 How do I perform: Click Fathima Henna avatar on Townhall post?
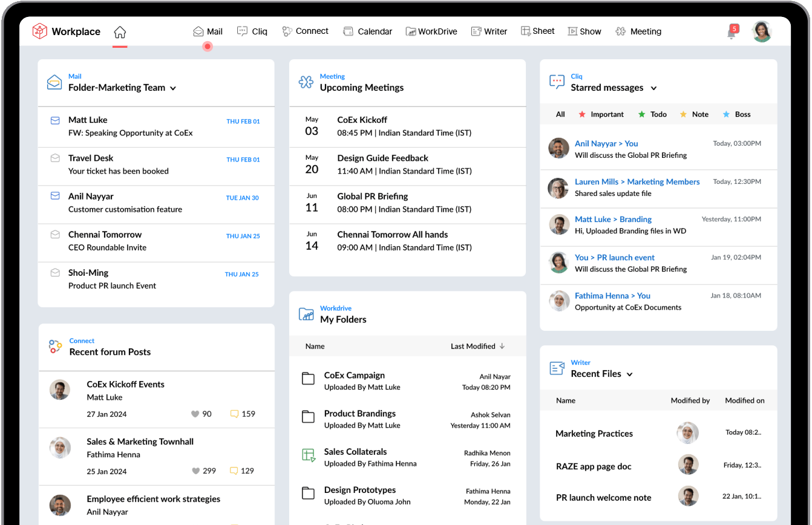pos(60,447)
